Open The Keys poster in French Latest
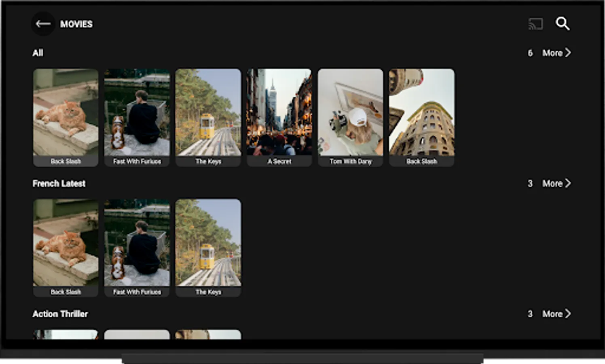 point(208,248)
